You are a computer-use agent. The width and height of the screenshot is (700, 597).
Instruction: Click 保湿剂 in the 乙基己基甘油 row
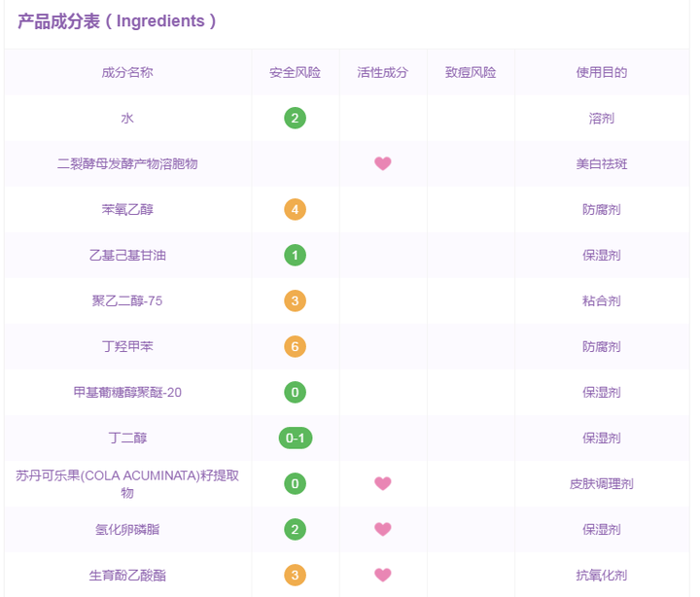click(x=602, y=256)
